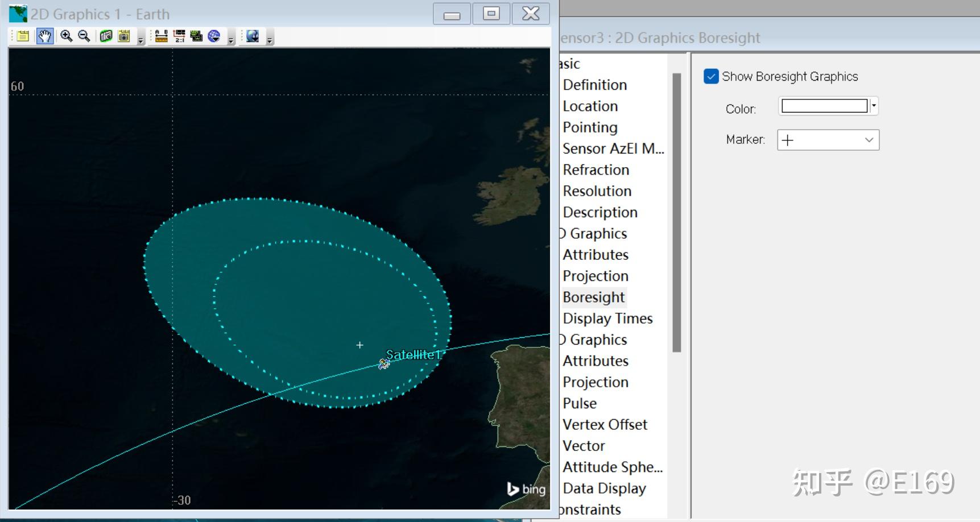Click the boresight plus marker on map
Screen dimensions: 980x522
(x=359, y=345)
